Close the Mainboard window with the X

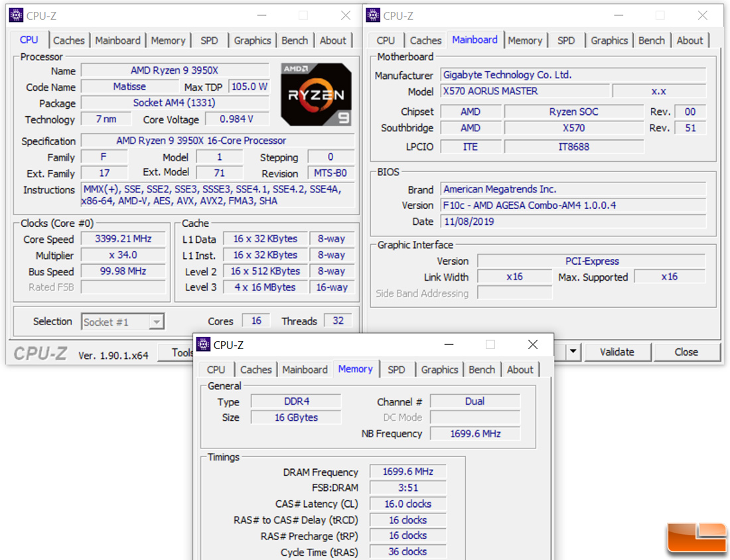(x=703, y=15)
